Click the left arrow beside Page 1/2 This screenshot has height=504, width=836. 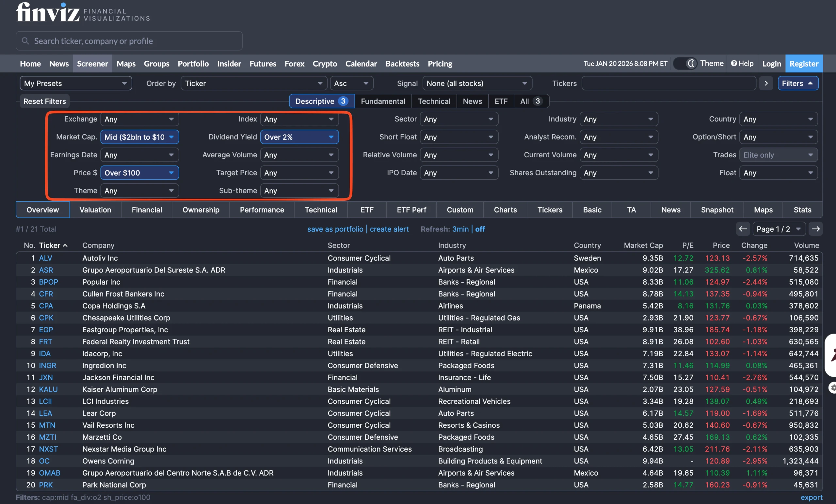coord(743,229)
